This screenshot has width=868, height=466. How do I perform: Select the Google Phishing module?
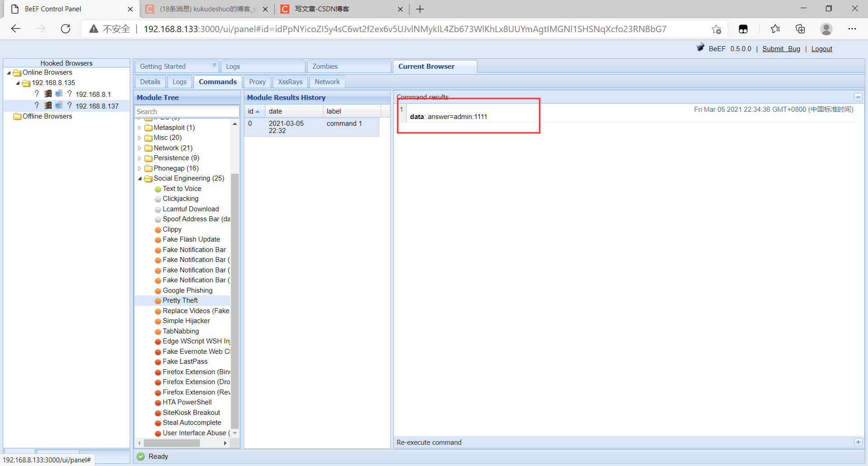(x=187, y=290)
